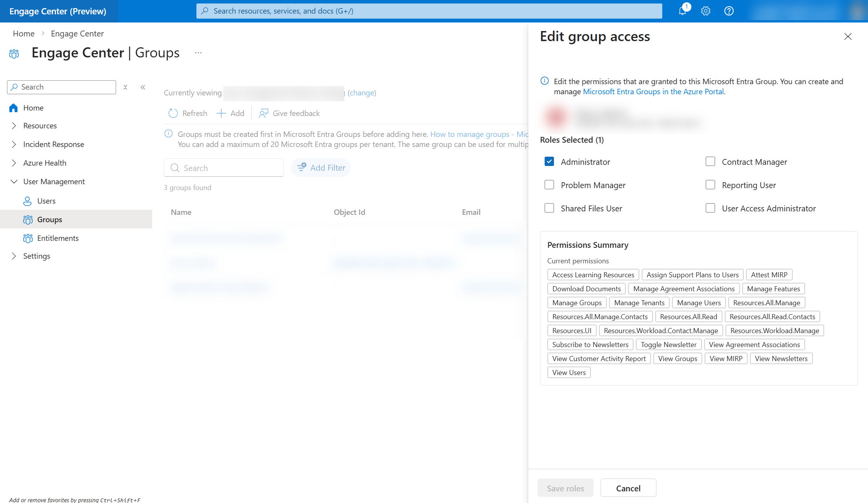
Task: Click the plus icon for Add
Action: pos(221,113)
